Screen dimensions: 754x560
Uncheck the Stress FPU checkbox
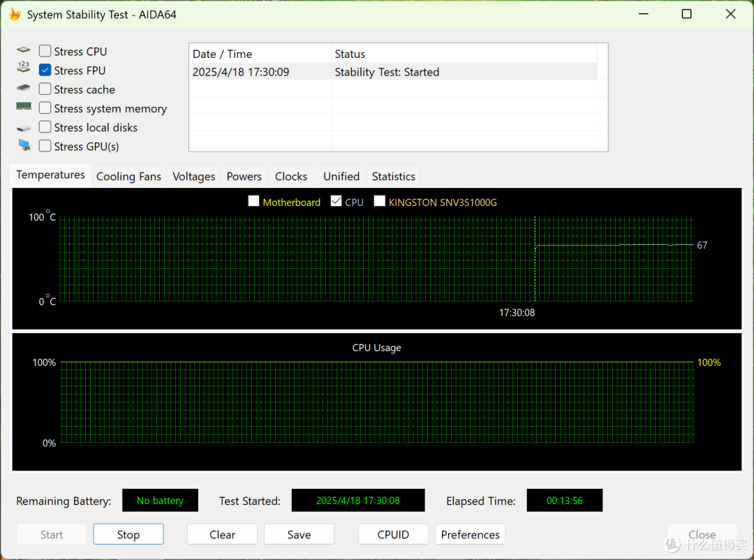[x=45, y=71]
